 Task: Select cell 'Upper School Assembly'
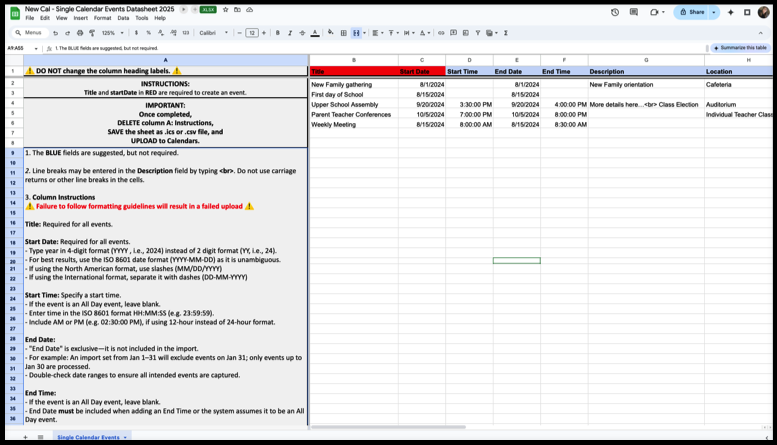[354, 105]
